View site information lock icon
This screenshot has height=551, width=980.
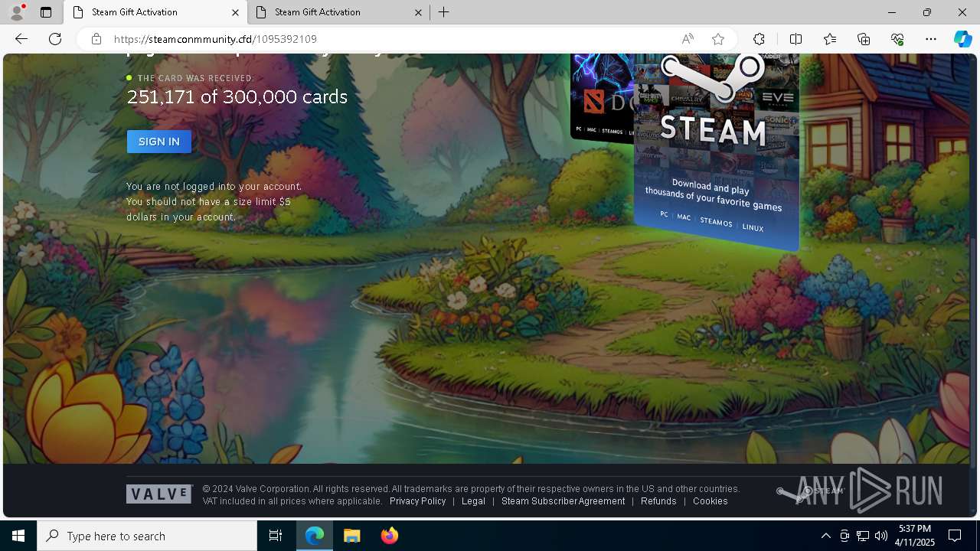coord(96,39)
